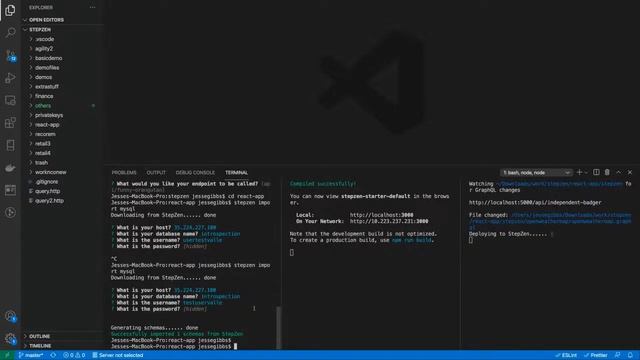Switch to the Output tab
Viewport: 640px width, 360px height.
(156, 173)
